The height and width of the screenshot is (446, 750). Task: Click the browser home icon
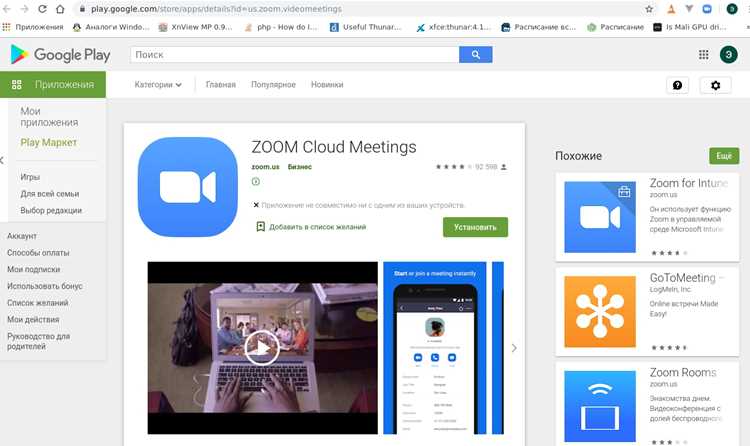tap(60, 9)
